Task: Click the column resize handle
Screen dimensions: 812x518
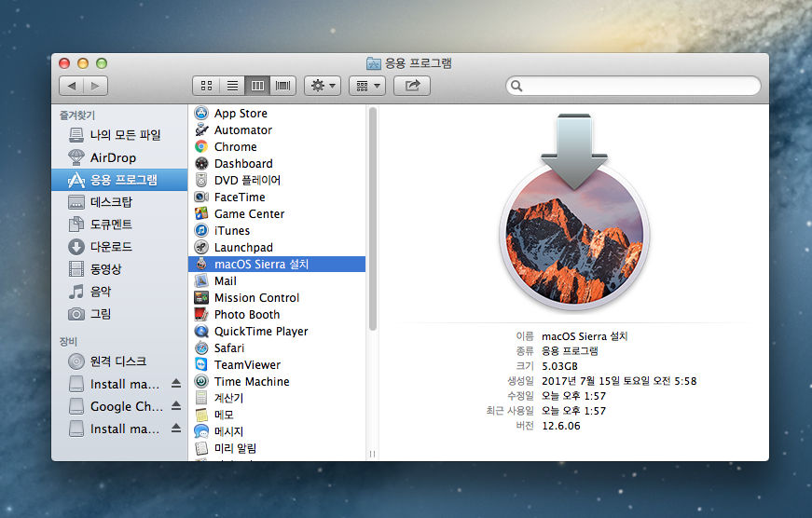Action: 372,454
